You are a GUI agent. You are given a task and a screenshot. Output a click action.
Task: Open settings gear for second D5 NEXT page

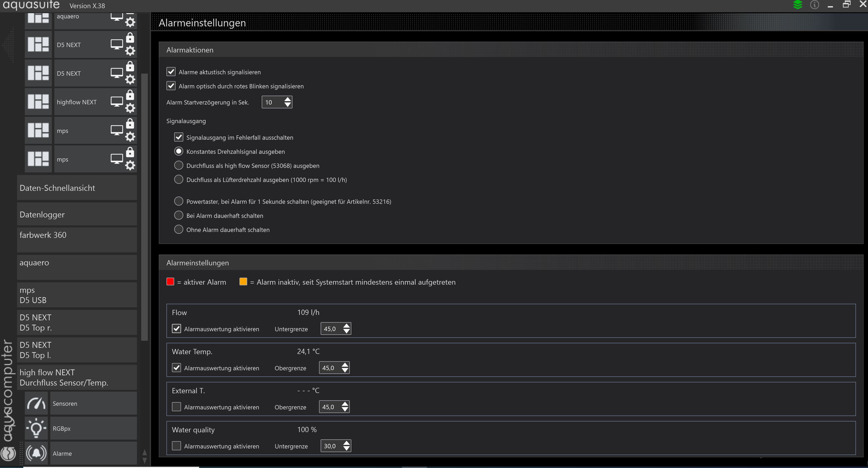pyautogui.click(x=130, y=80)
